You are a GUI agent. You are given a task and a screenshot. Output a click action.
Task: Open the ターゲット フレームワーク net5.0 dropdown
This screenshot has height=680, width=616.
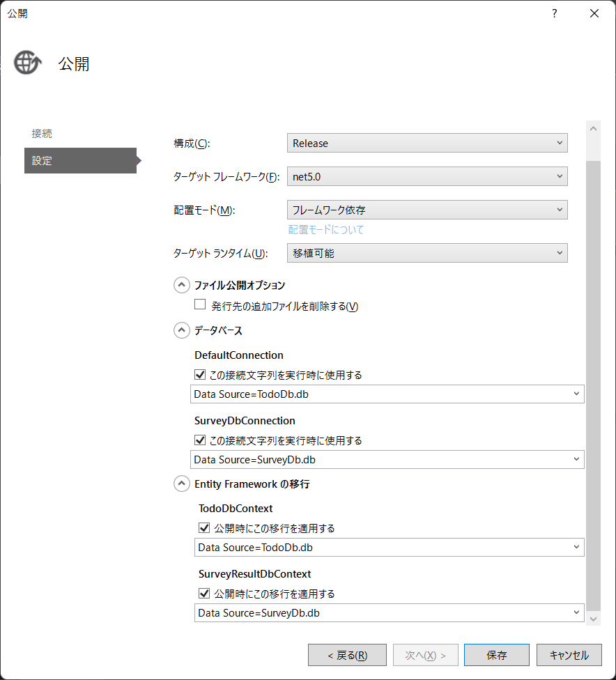pos(427,176)
